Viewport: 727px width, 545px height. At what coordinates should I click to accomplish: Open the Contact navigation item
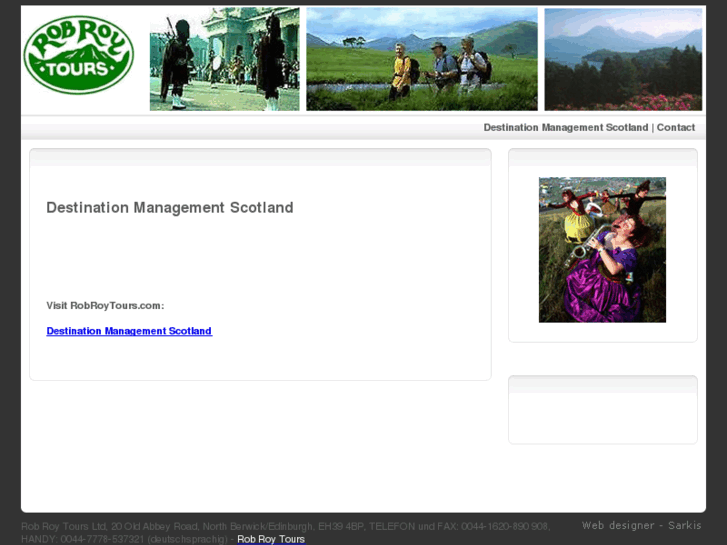coord(676,128)
